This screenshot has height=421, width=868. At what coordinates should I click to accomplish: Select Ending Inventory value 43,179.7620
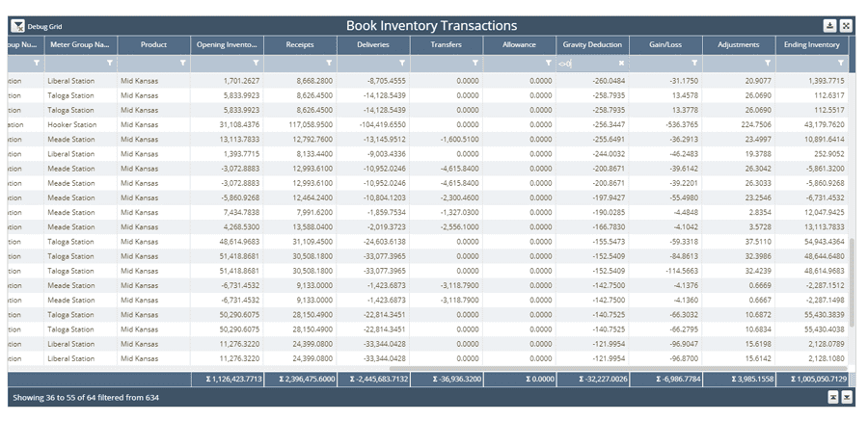[x=825, y=124]
